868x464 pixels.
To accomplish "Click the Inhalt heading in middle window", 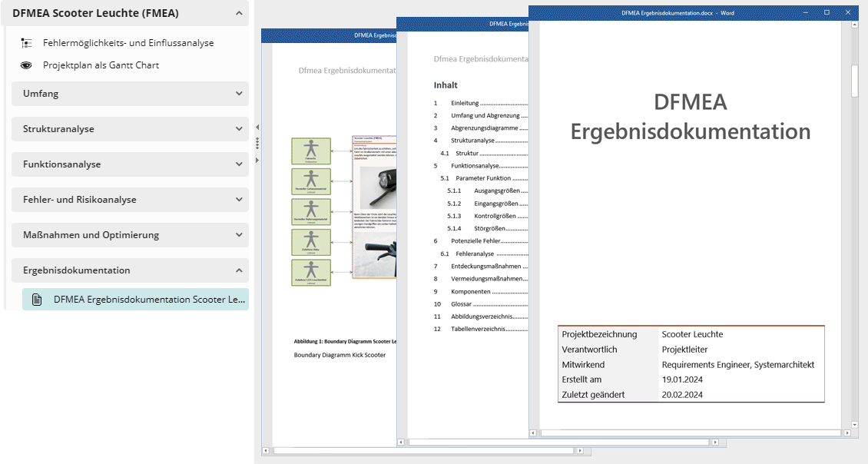I will pos(446,85).
